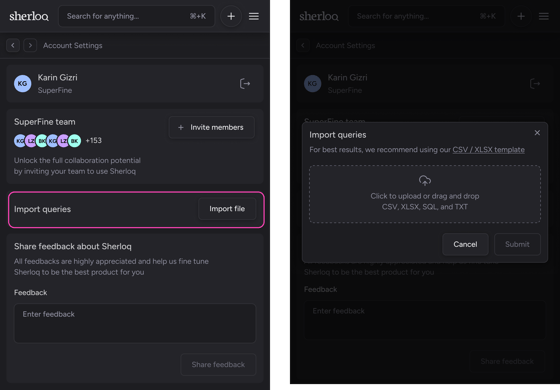Click the SuperFine team heading in left panel

pos(45,122)
